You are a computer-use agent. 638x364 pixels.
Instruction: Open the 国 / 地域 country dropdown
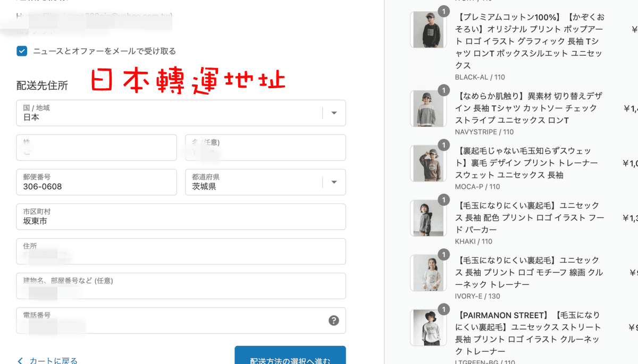click(181, 113)
